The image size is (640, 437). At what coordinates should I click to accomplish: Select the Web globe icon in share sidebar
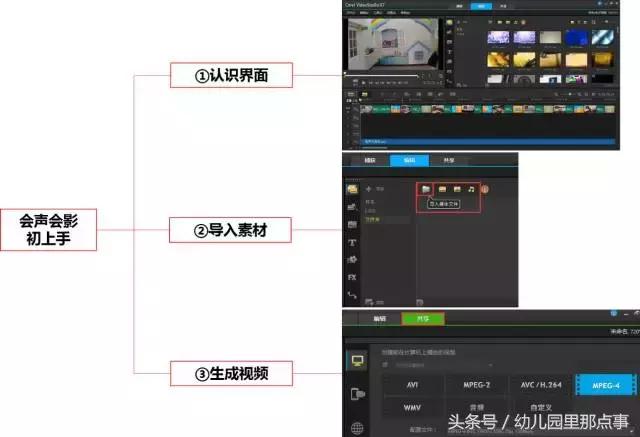[357, 428]
